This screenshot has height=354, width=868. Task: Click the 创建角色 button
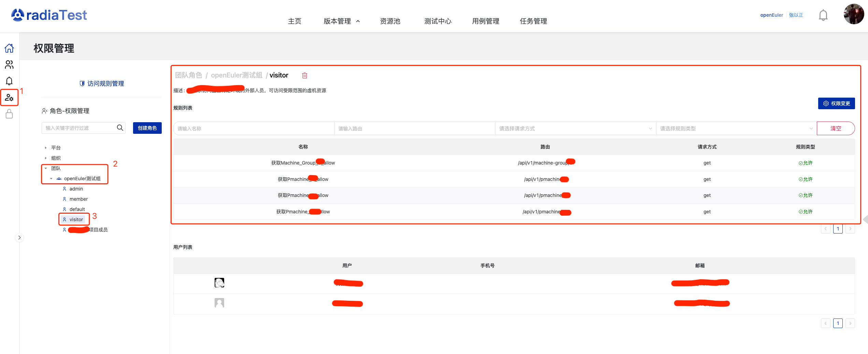(147, 128)
